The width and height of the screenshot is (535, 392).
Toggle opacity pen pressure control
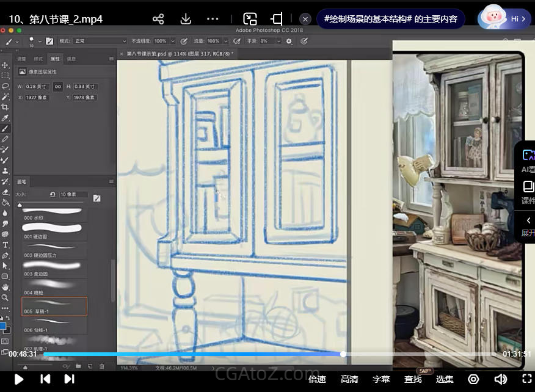tap(184, 41)
